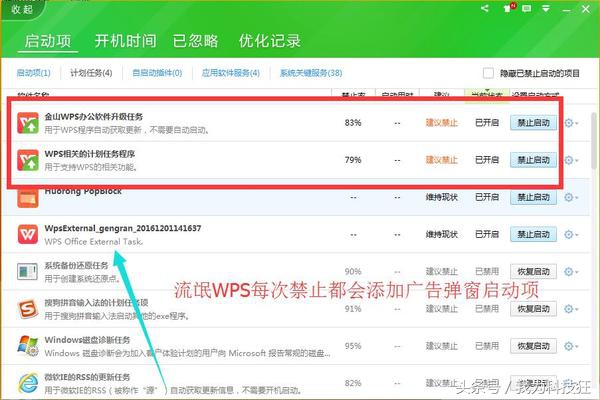The width and height of the screenshot is (600, 400).
Task: Click the 95% disable-rate value
Action: 353,346
